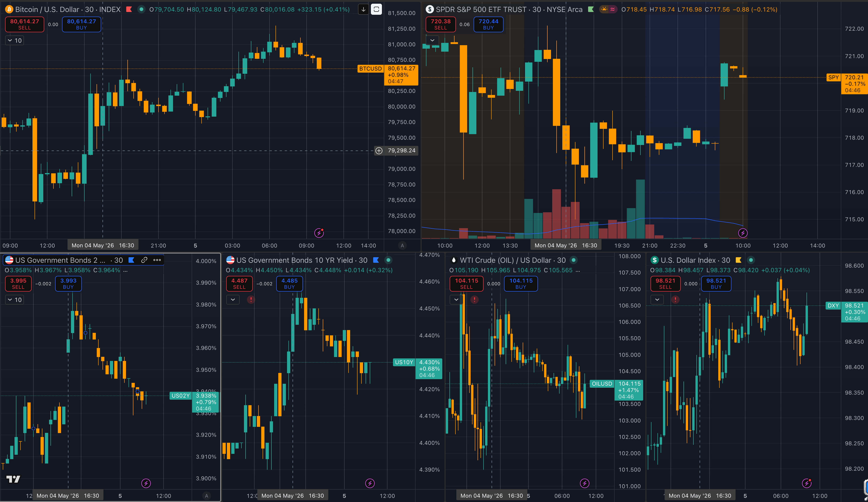Click the red flag on Bitcoin chart
The height and width of the screenshot is (502, 868).
pyautogui.click(x=129, y=9)
